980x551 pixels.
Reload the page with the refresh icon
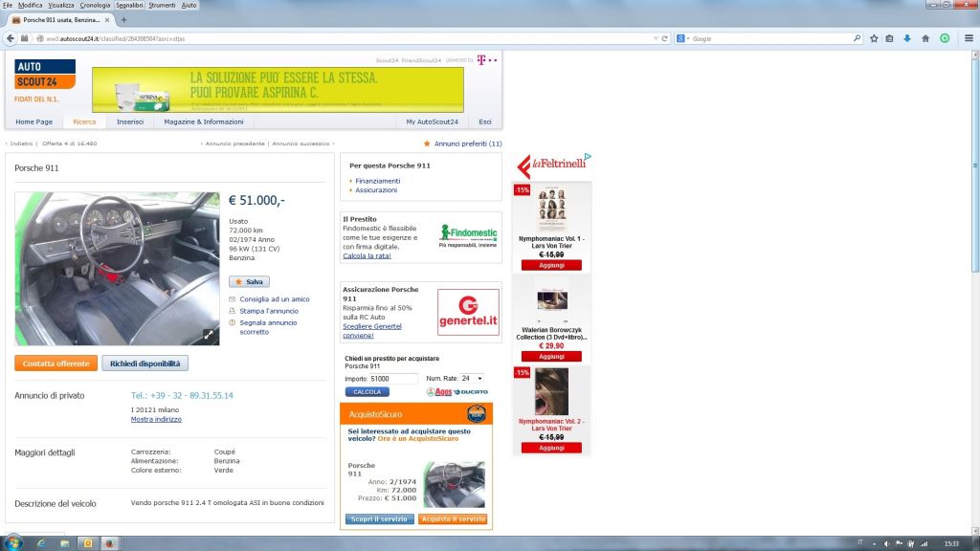tap(664, 38)
